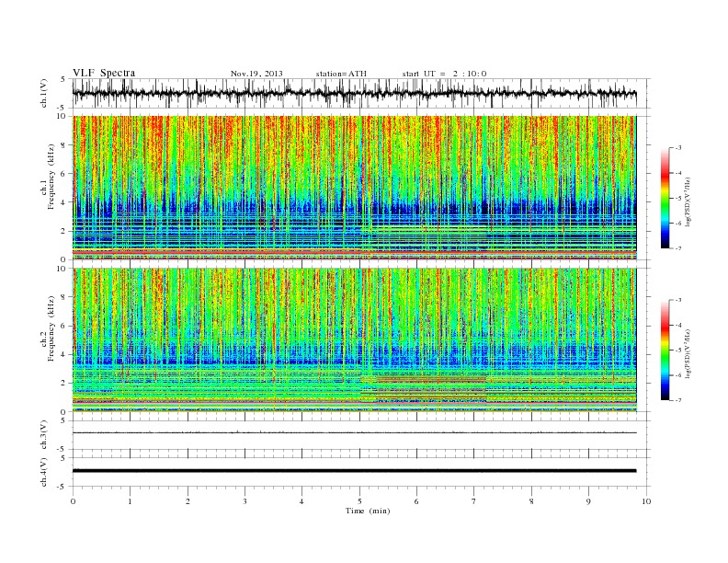The height and width of the screenshot is (563, 728).
Task: Click the ch.2 spectrogram color scale bar
Action: pos(665,350)
